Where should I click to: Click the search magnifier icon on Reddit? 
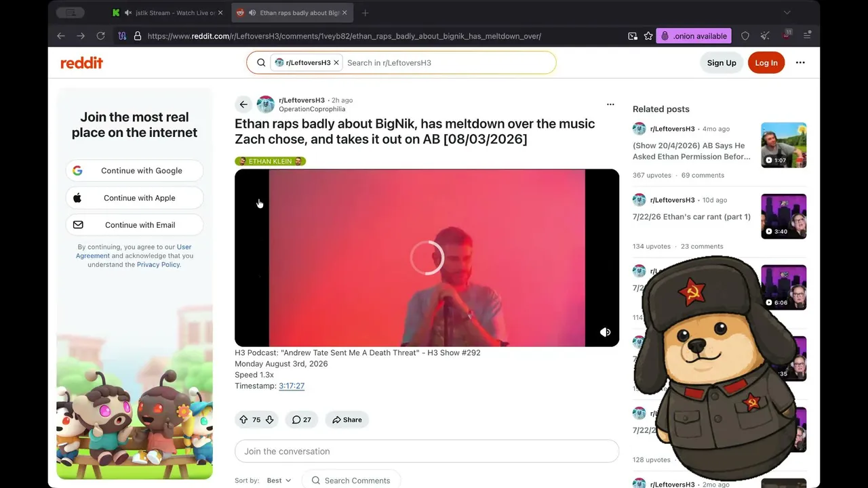[261, 63]
